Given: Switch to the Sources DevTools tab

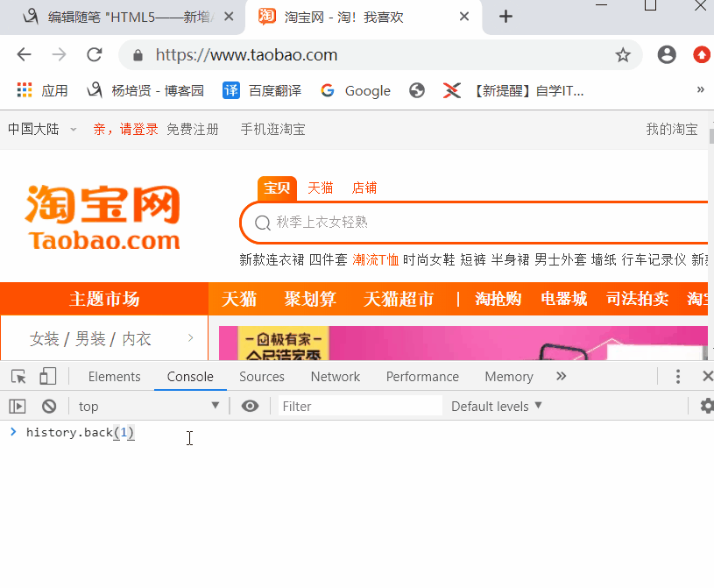Looking at the screenshot, I should pyautogui.click(x=262, y=377).
